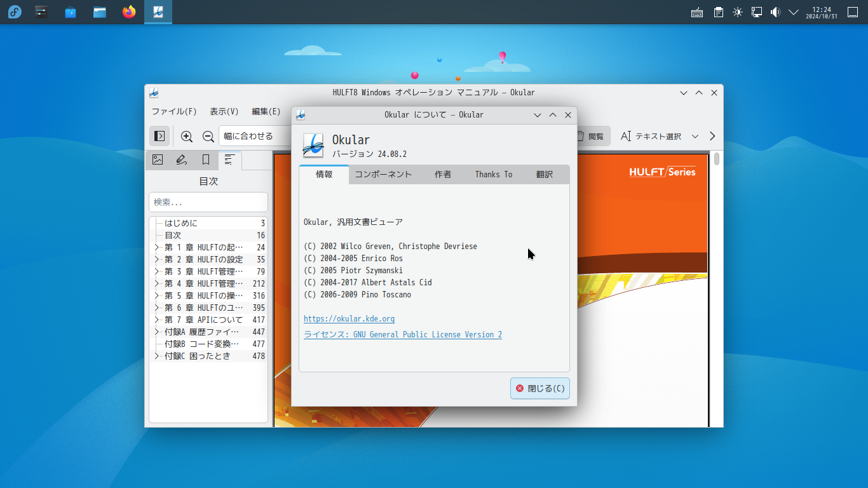Show the overflowing toolbar items
Viewport: 868px width, 488px height.
(712, 136)
